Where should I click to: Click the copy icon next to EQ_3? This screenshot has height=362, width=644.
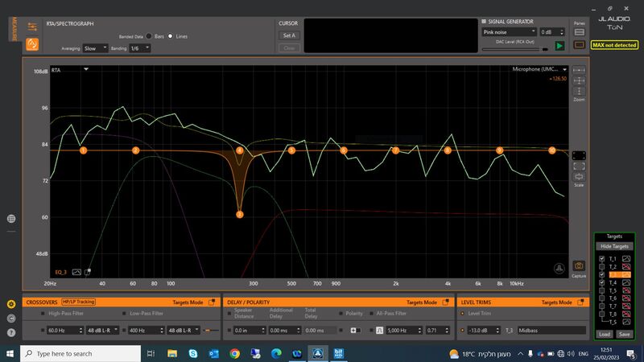tap(88, 272)
